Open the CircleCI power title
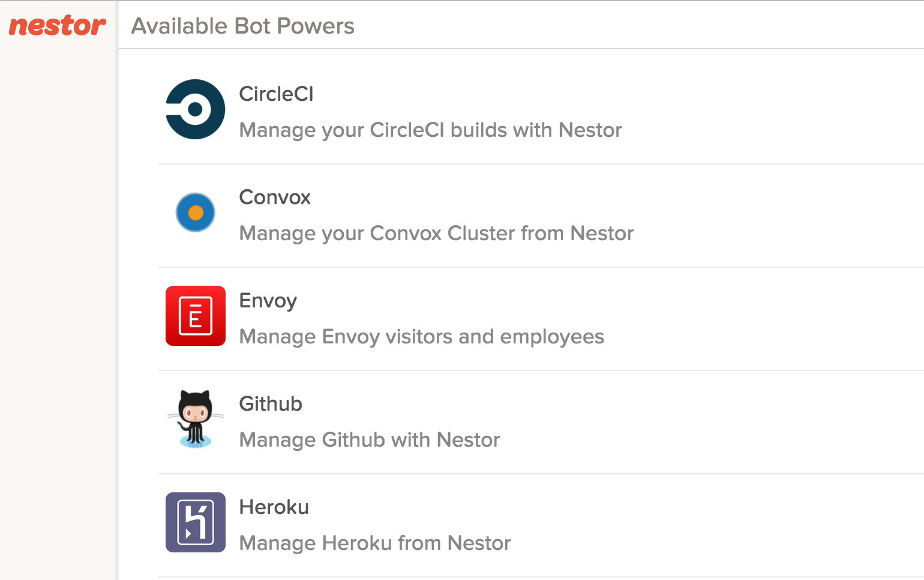Screen dimensions: 924x580 click(x=276, y=94)
